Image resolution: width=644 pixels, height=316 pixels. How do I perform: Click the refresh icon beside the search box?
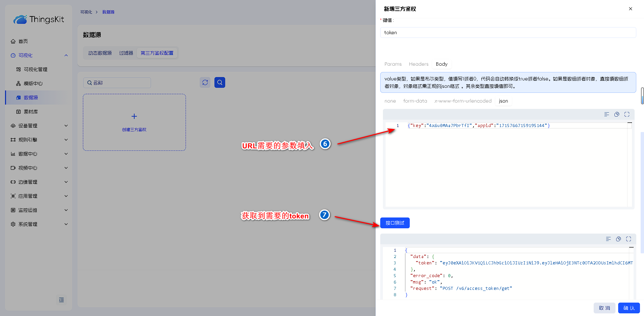point(205,82)
